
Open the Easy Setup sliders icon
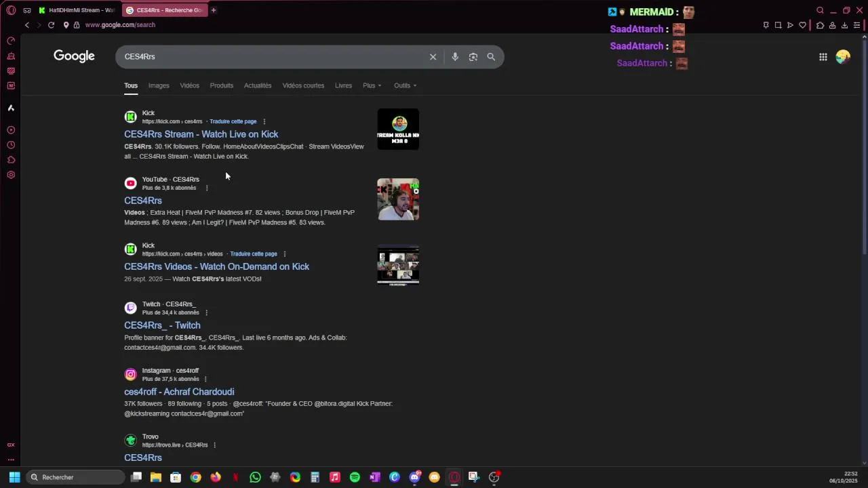pyautogui.click(x=856, y=25)
